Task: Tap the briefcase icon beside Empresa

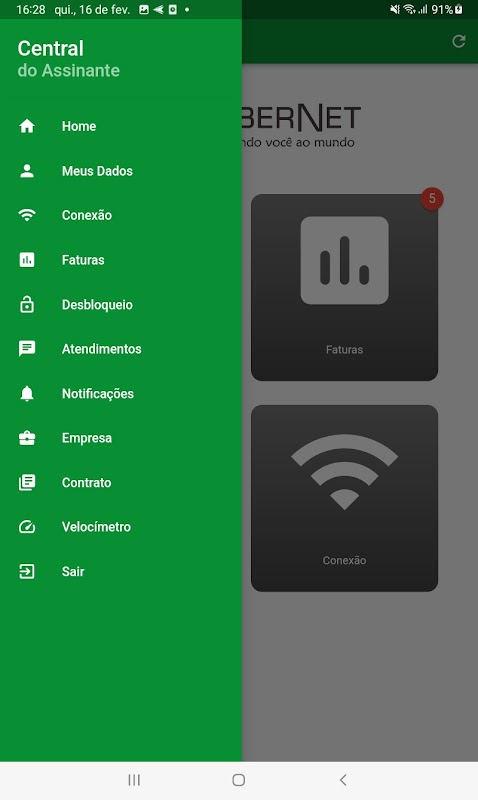Action: tap(27, 438)
